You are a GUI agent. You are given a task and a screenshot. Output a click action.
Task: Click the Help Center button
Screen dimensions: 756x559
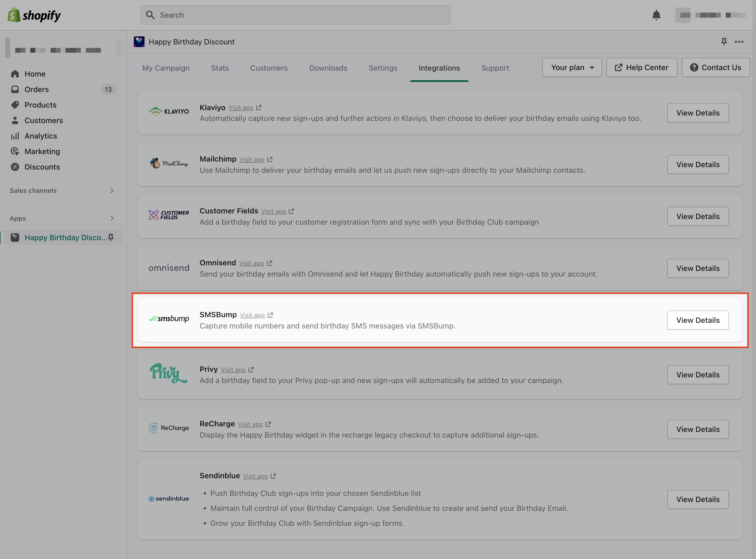tap(641, 68)
